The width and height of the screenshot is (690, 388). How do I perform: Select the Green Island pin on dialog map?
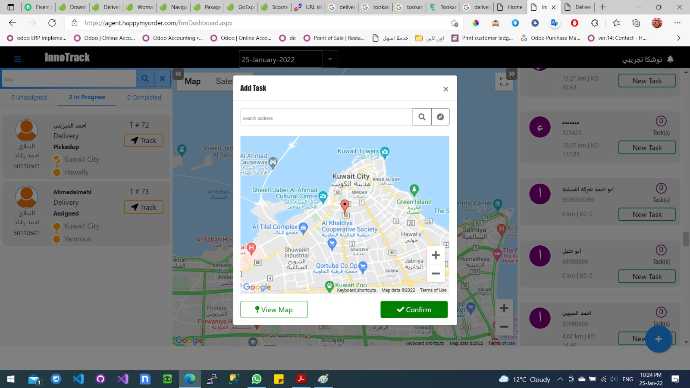[414, 190]
